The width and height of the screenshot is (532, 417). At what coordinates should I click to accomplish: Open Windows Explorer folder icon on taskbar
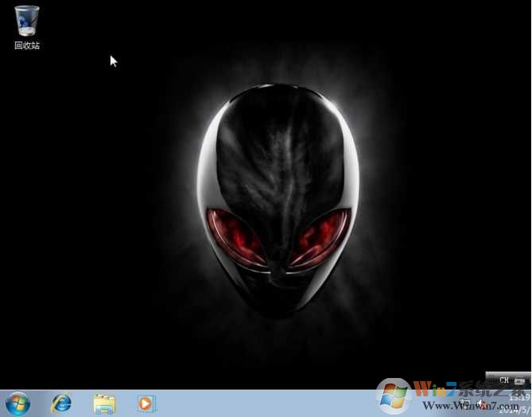click(104, 403)
